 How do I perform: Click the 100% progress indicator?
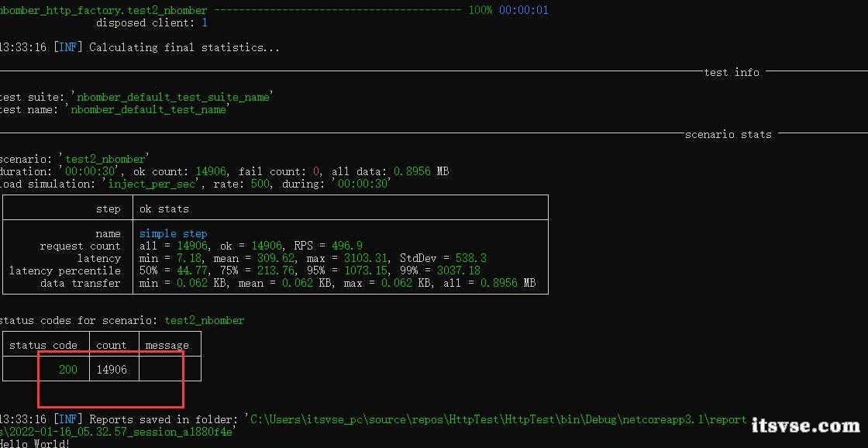pyautogui.click(x=480, y=10)
